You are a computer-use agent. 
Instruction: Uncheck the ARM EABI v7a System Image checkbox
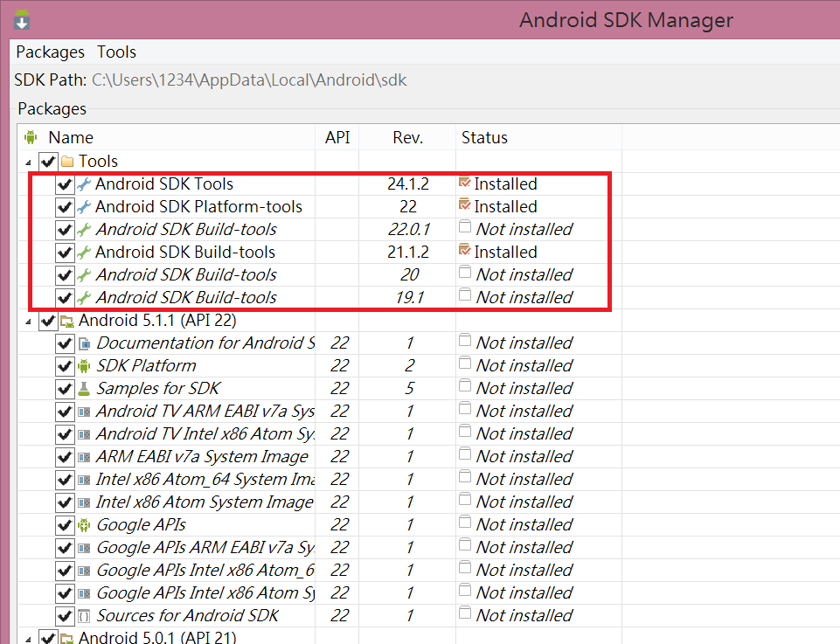(64, 457)
